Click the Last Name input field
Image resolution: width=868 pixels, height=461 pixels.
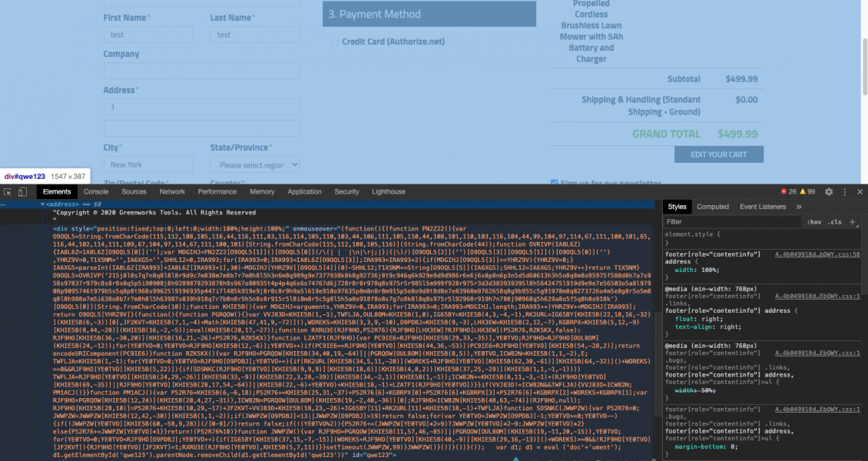tap(255, 35)
